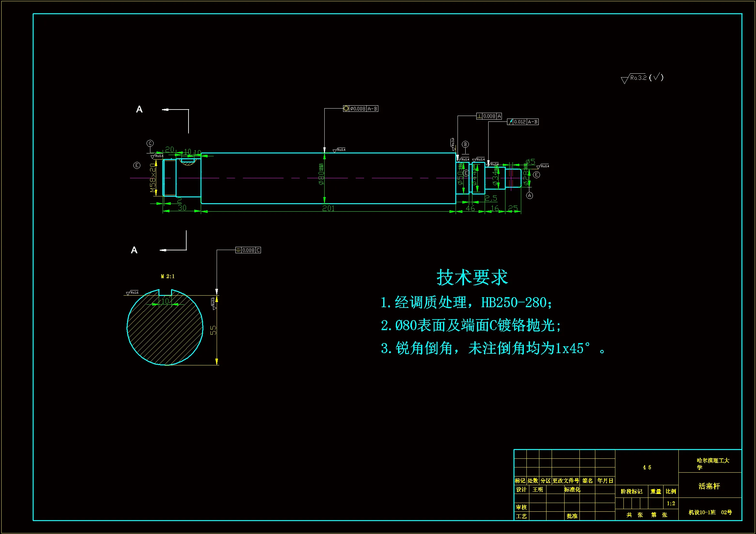Click the concentricity symbol in the Ø0.008 A-B frame

[346, 109]
